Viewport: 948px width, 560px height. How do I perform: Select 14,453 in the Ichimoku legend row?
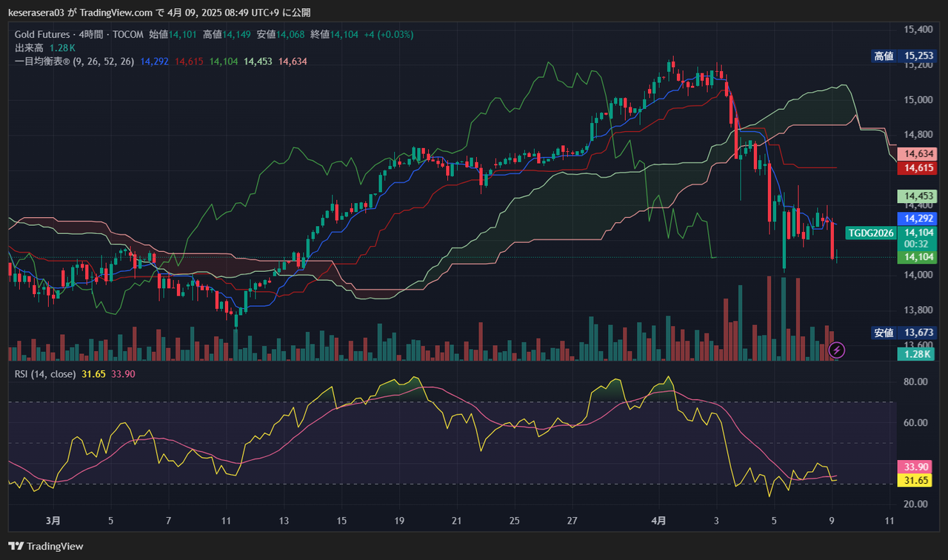pos(258,61)
